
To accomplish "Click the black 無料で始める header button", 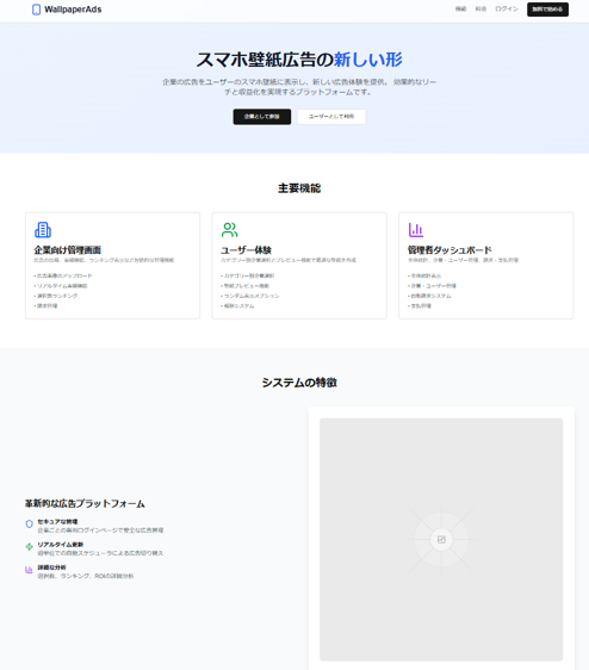I will (548, 9).
